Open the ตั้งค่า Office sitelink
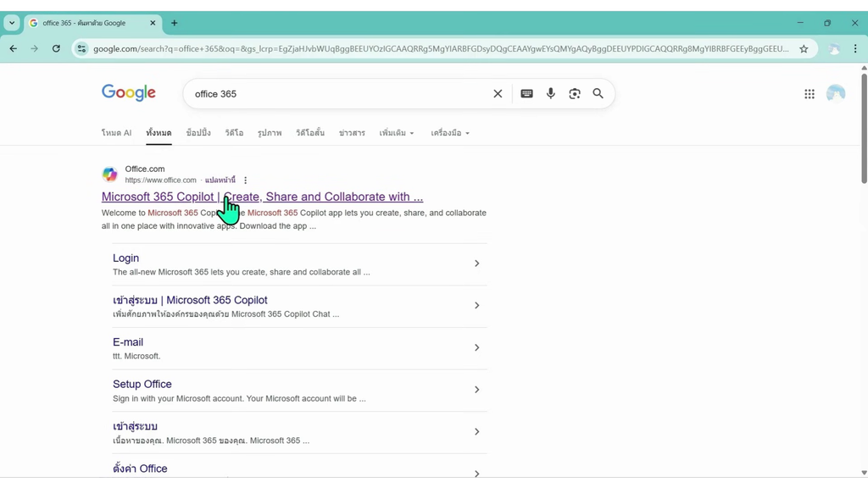868x488 pixels. [140, 468]
